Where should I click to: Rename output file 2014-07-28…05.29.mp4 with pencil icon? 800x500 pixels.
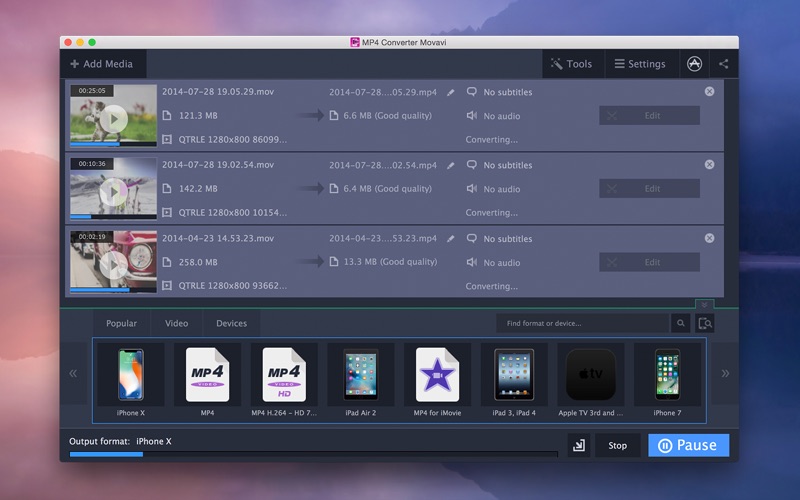coord(450,92)
